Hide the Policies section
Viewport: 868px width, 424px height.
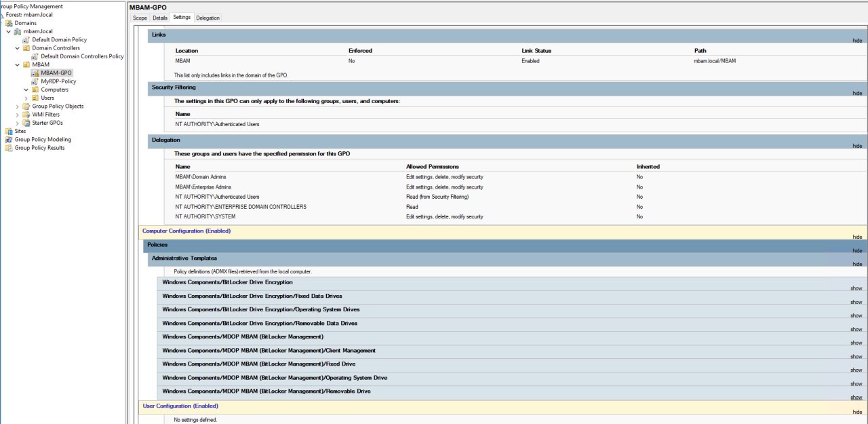point(857,250)
